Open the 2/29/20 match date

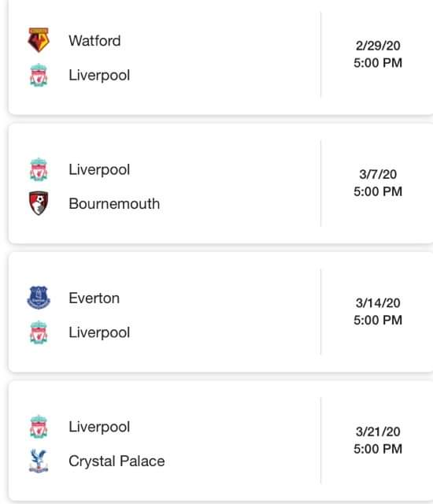378,46
